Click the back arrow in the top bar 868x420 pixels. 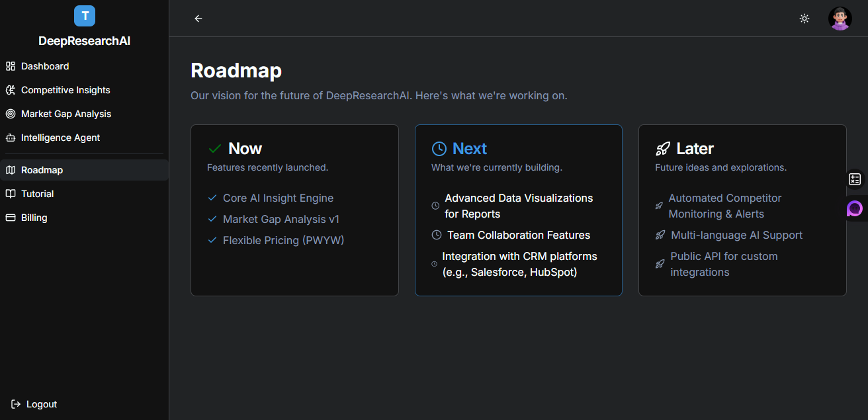198,19
